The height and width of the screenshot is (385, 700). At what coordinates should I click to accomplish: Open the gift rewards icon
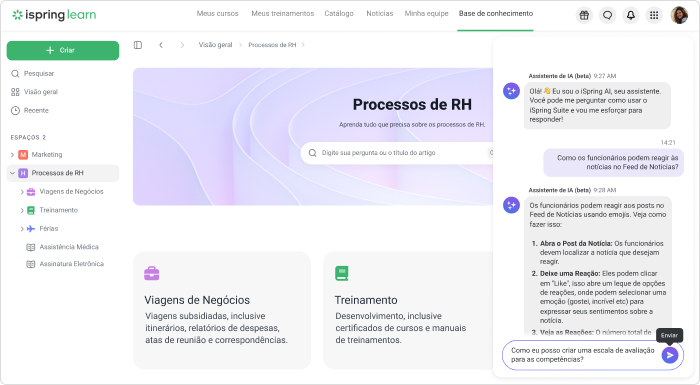(584, 15)
